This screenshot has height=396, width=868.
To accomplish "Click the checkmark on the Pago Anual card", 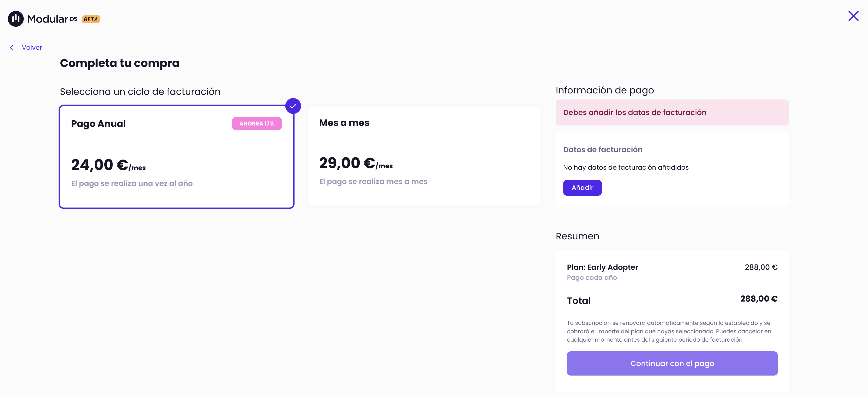I will [x=293, y=106].
